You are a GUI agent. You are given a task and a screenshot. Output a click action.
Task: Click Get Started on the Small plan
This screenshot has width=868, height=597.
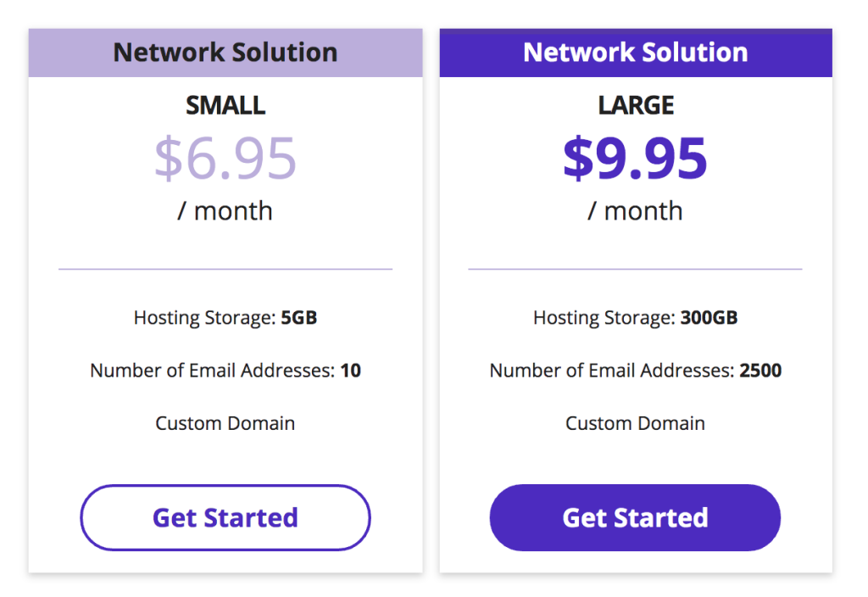coord(225,517)
